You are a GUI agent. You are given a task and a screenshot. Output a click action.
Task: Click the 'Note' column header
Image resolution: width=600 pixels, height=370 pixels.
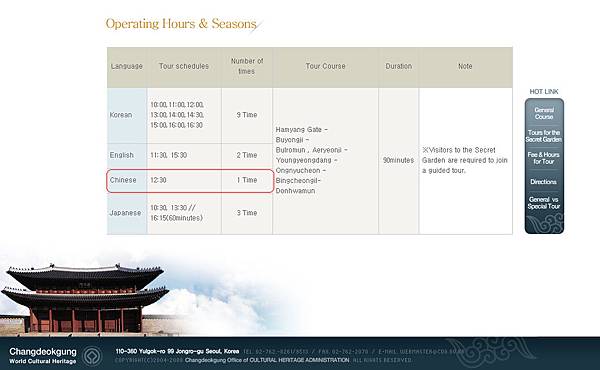click(465, 66)
